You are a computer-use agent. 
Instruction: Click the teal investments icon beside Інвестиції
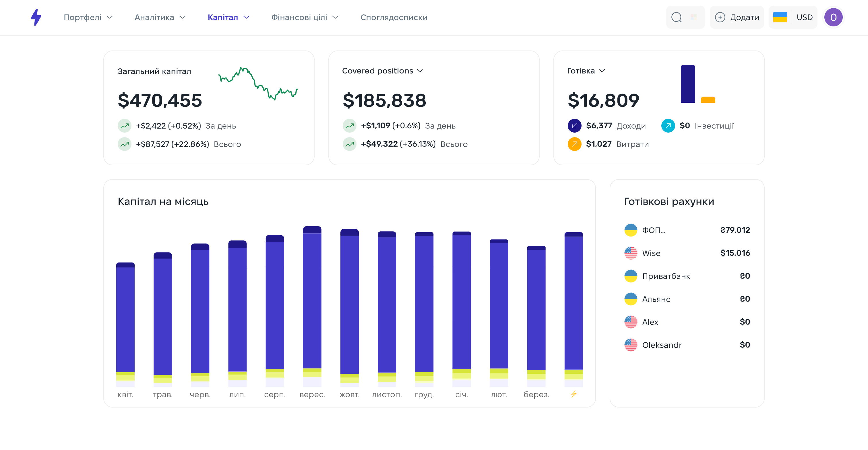click(668, 126)
